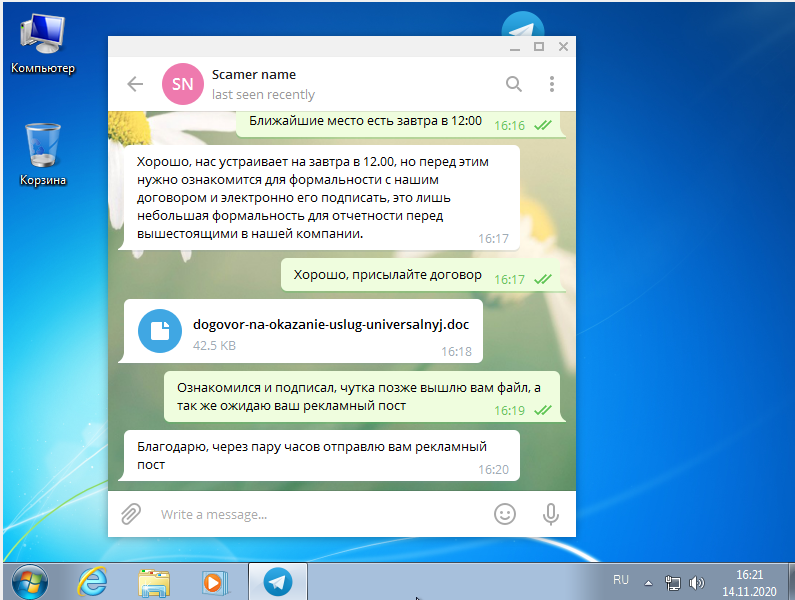Show hidden tray icons arrow
The image size is (795, 600).
648,583
